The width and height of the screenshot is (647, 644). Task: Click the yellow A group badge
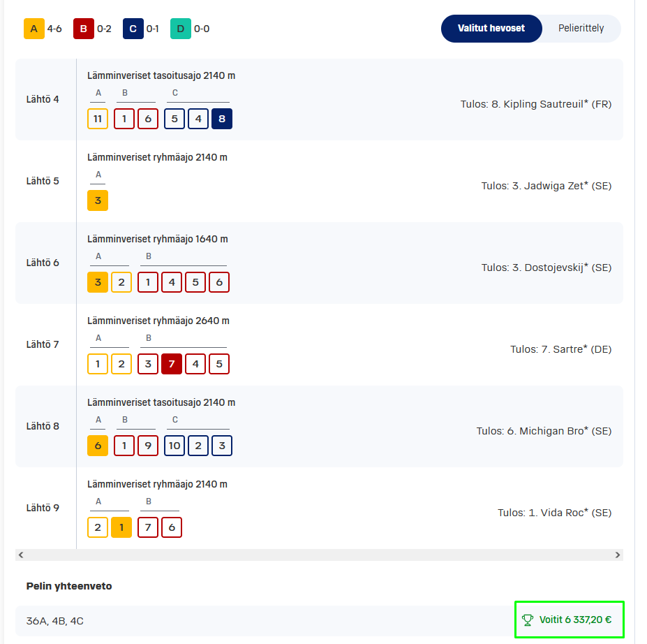click(x=33, y=29)
